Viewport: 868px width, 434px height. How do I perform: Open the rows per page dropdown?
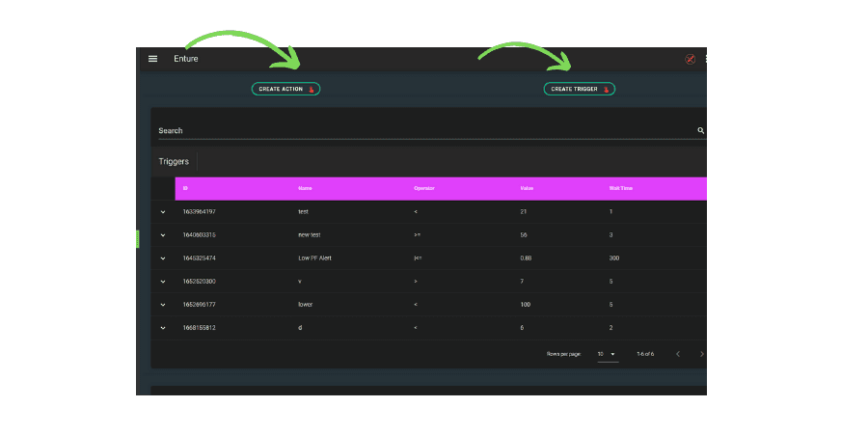607,354
